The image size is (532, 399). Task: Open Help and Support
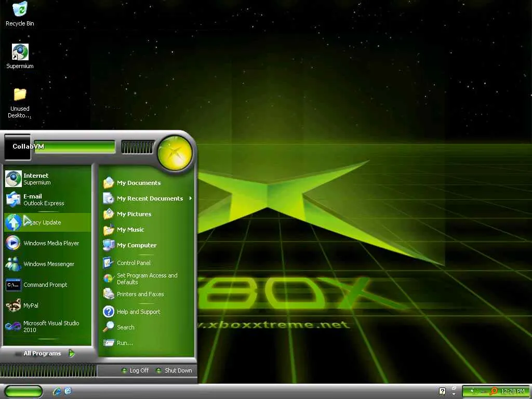coord(147,312)
